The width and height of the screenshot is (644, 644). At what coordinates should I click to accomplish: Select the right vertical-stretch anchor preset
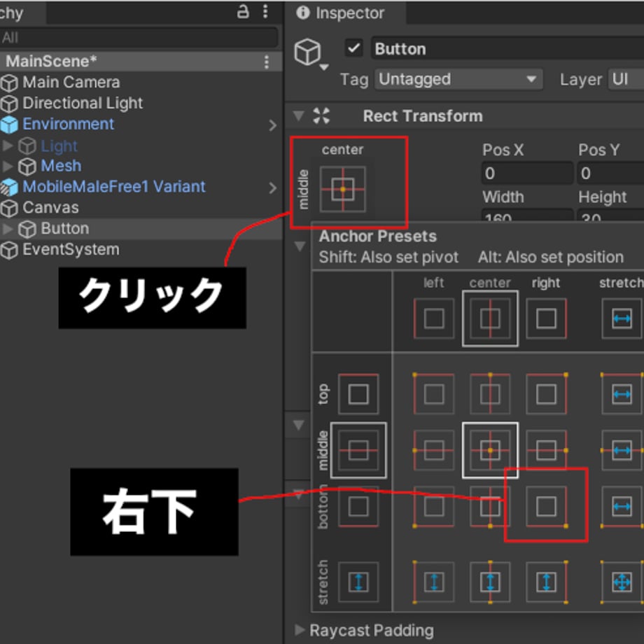point(546,582)
